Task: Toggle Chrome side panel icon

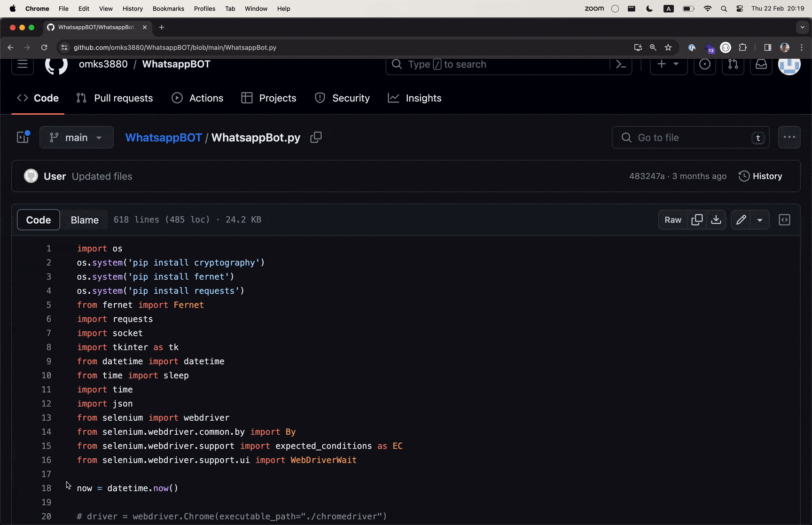Action: [x=767, y=47]
